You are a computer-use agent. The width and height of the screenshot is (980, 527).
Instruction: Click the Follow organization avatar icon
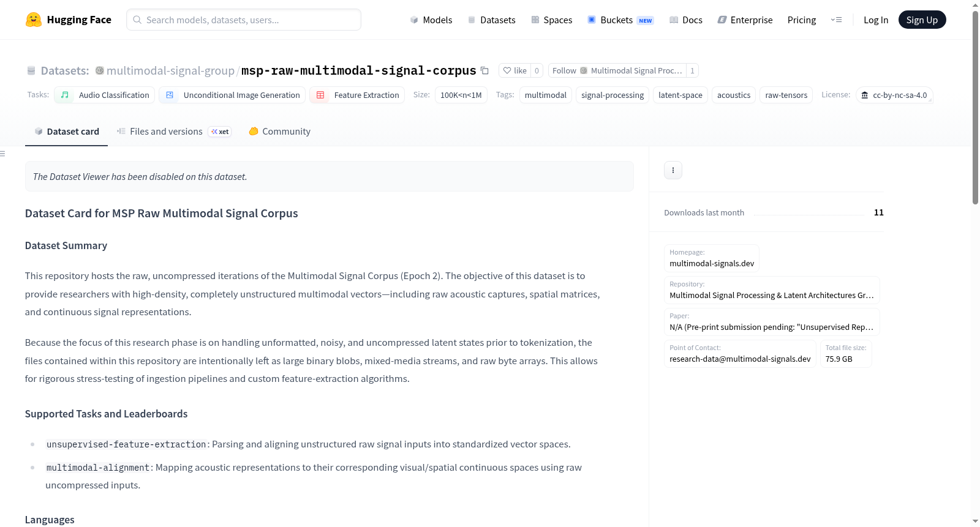584,70
